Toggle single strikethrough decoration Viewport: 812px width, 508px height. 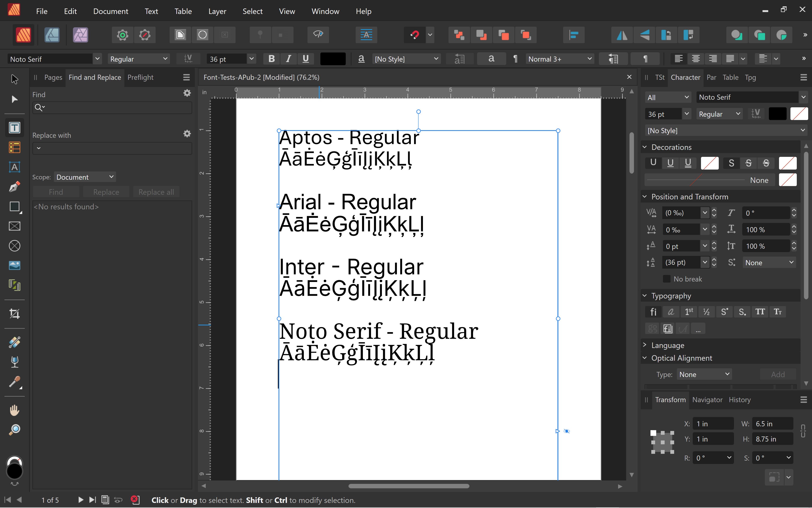pyautogui.click(x=749, y=163)
